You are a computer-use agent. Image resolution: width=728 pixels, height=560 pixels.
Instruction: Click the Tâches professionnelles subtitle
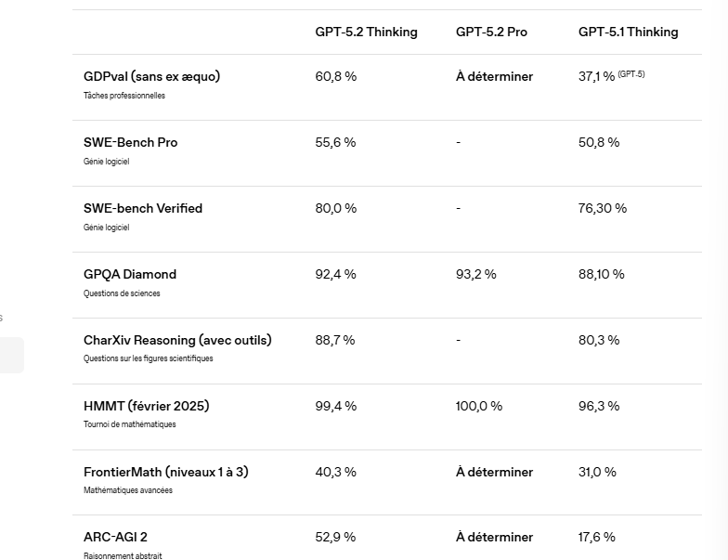tap(124, 96)
